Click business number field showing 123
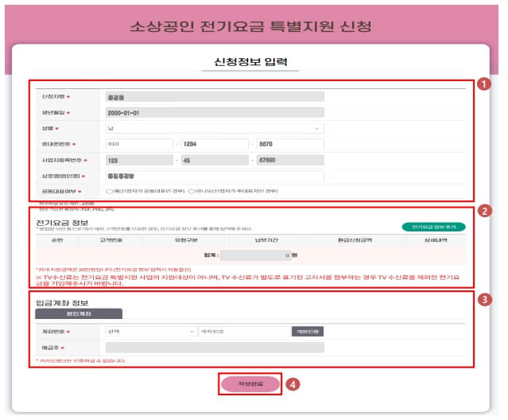 pyautogui.click(x=139, y=160)
